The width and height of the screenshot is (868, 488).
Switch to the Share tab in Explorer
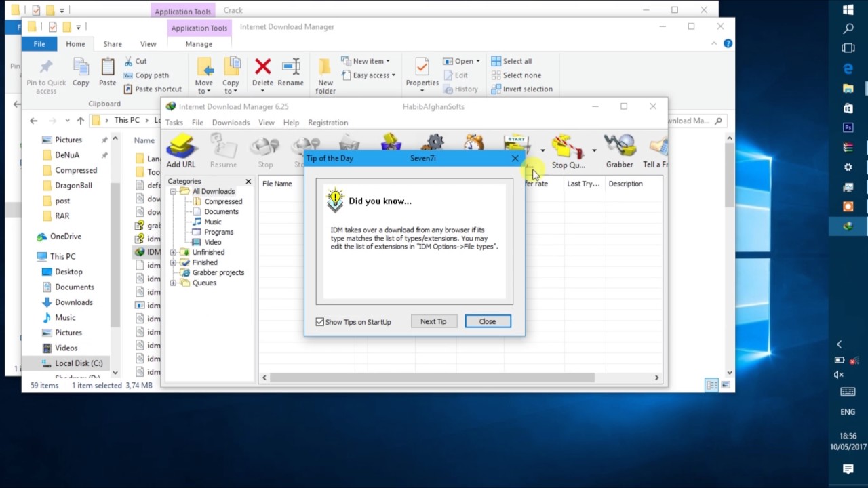pos(113,44)
